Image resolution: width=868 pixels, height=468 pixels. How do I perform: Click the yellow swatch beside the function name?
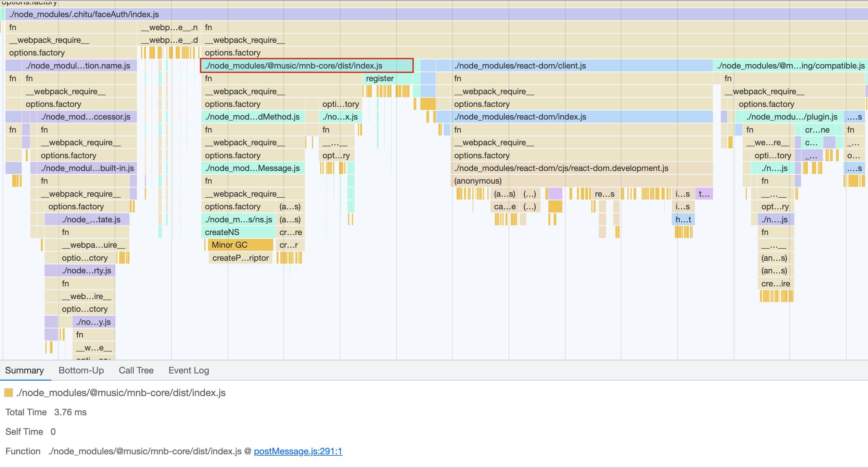9,393
